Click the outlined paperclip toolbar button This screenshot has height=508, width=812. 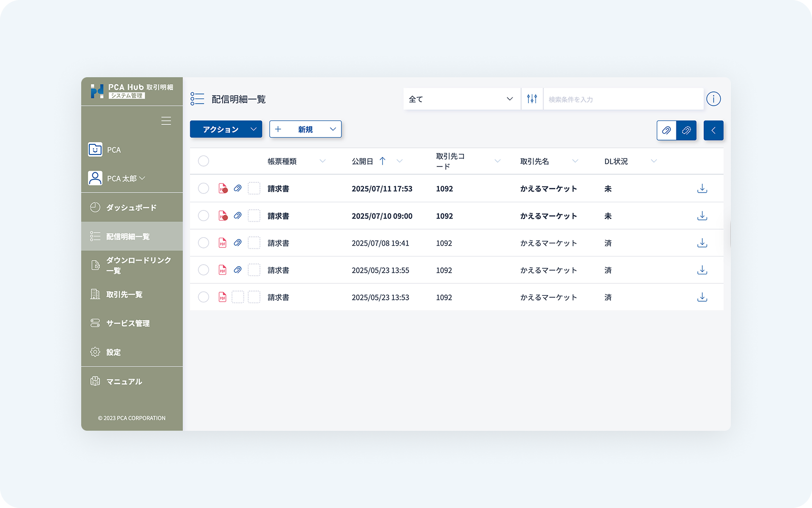[666, 131]
